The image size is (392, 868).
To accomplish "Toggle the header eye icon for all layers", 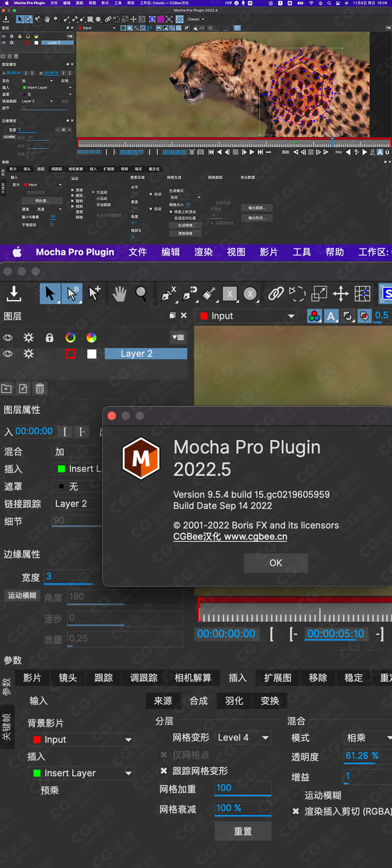I will pos(8,337).
